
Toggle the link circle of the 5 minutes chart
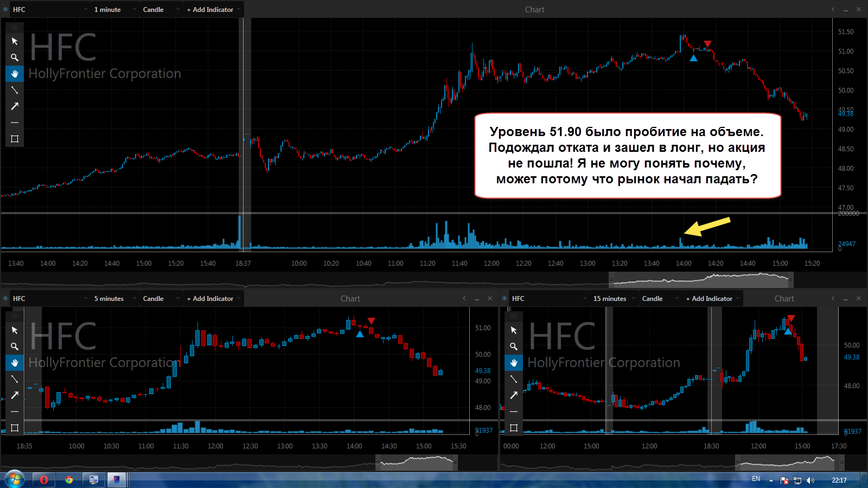(x=5, y=298)
